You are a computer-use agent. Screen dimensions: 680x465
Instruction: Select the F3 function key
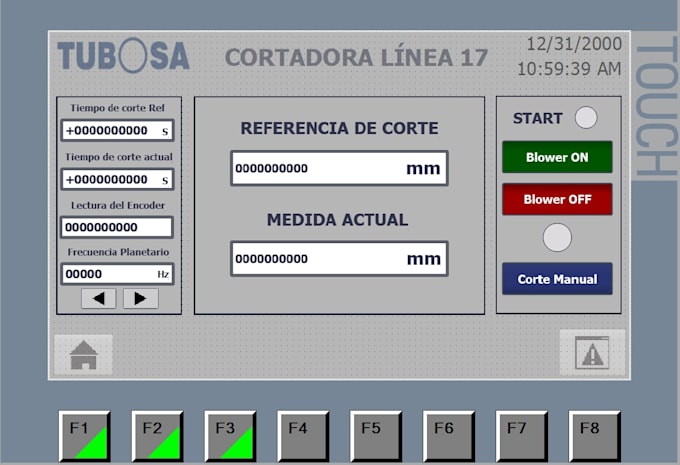230,436
